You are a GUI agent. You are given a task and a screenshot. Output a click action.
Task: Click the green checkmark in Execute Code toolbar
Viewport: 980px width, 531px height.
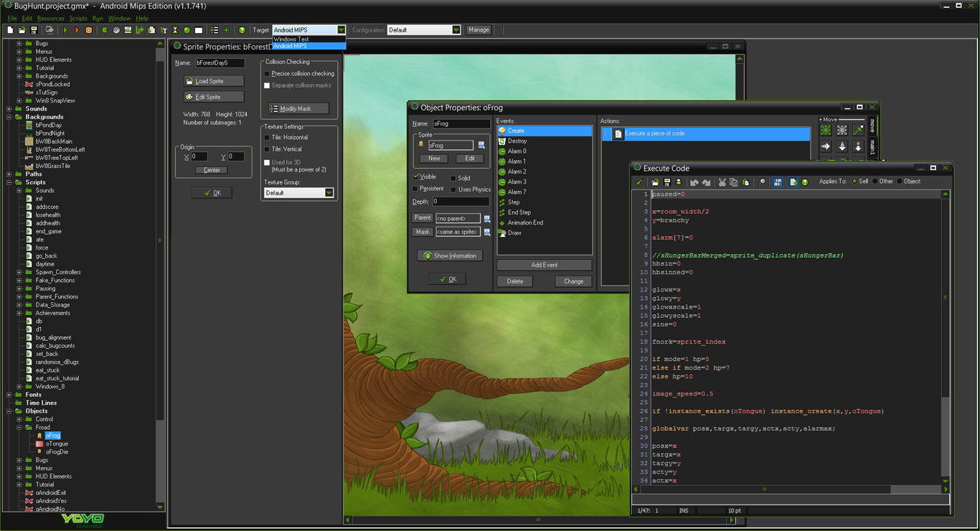click(x=639, y=182)
